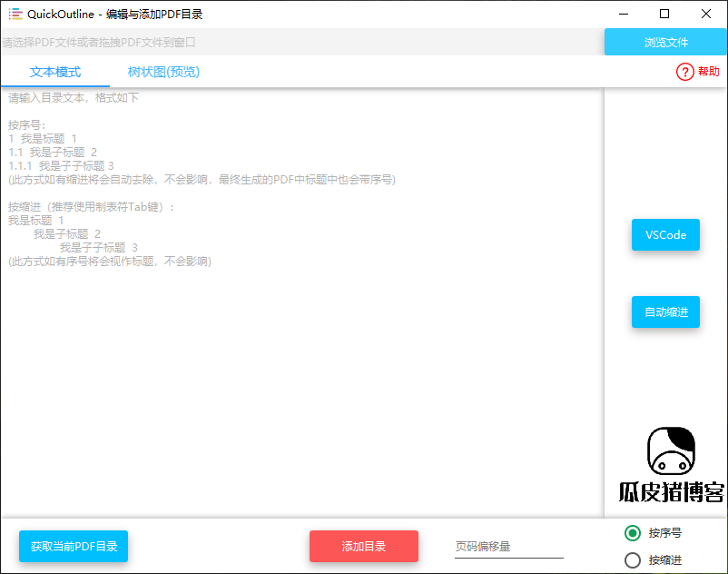Image resolution: width=728 pixels, height=574 pixels.
Task: Click inside the outline text editing area
Action: tap(302, 302)
